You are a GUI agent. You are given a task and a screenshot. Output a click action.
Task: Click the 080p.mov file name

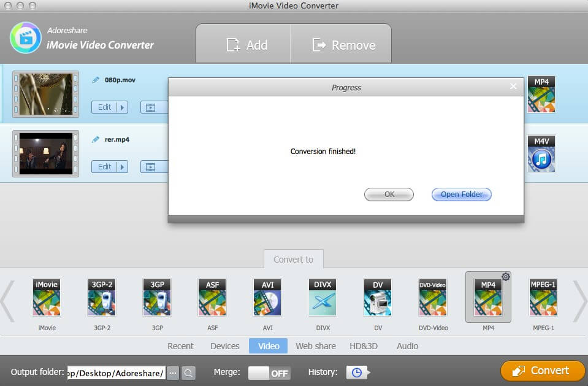pyautogui.click(x=120, y=80)
